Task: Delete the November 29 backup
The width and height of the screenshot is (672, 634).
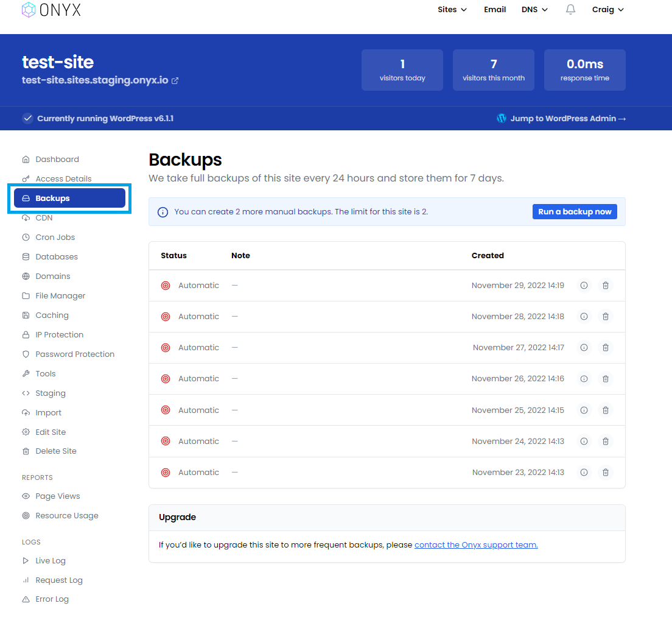Action: coord(606,286)
